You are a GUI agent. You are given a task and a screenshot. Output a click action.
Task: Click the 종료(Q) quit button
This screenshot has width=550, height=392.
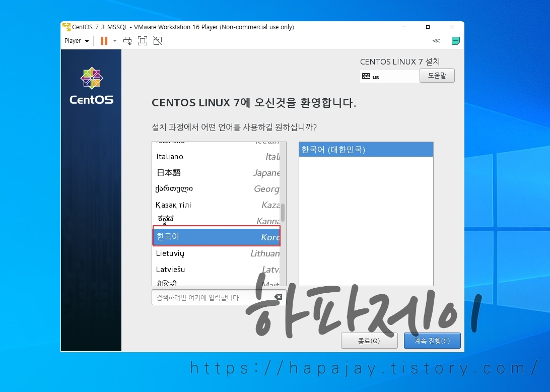pyautogui.click(x=369, y=341)
